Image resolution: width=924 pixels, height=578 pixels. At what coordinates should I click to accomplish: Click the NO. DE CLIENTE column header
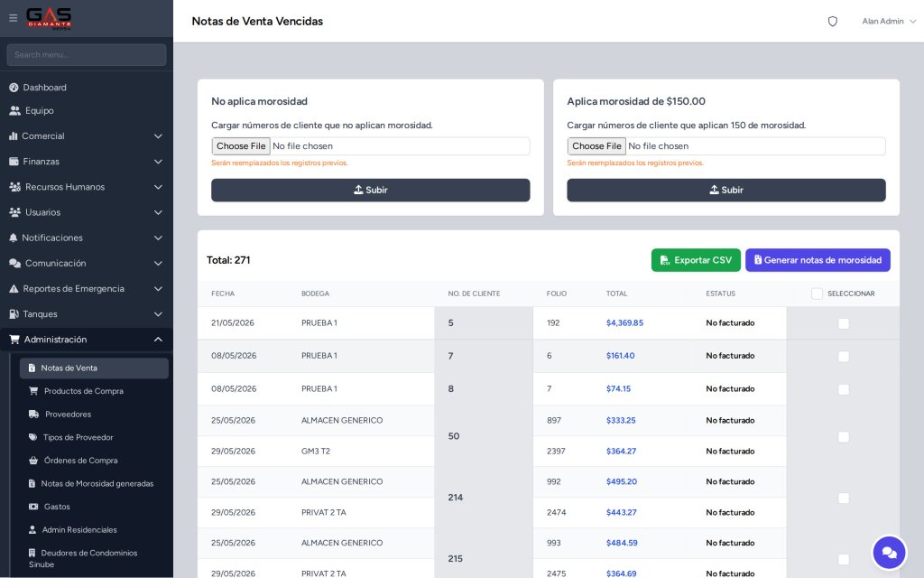pyautogui.click(x=474, y=294)
